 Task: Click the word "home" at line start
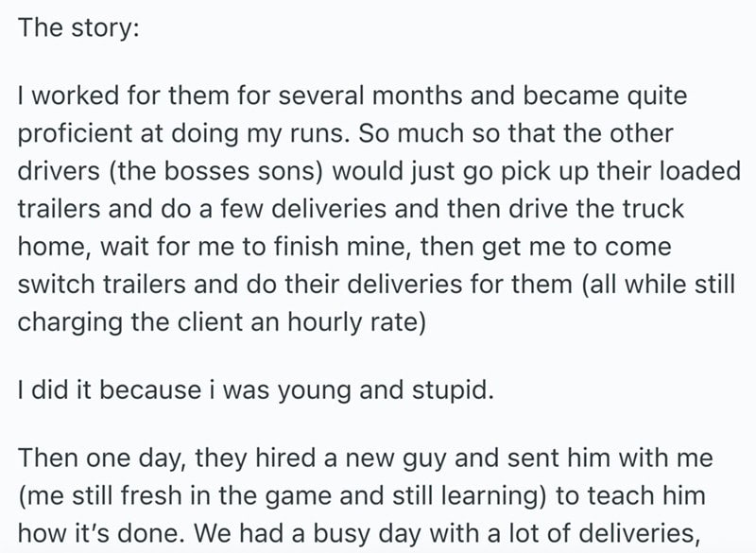(x=49, y=246)
